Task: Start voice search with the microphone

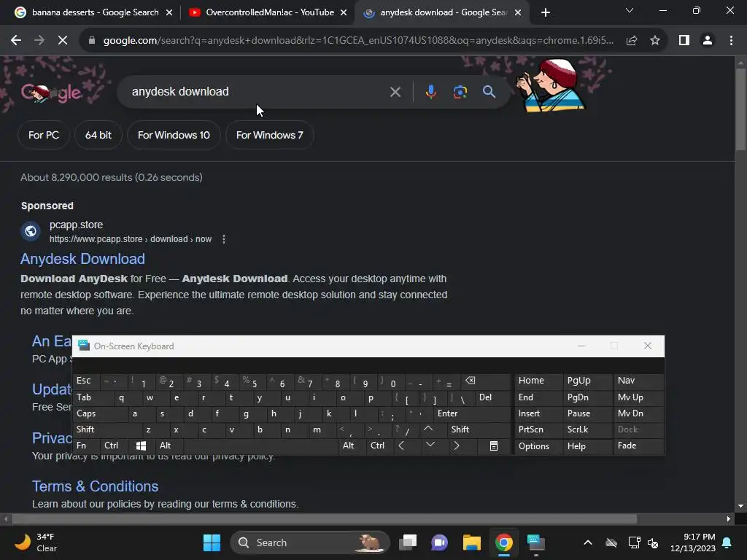Action: (430, 92)
